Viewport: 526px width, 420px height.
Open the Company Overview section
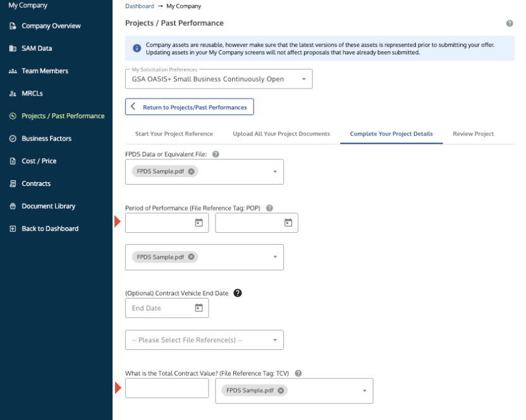(x=51, y=26)
